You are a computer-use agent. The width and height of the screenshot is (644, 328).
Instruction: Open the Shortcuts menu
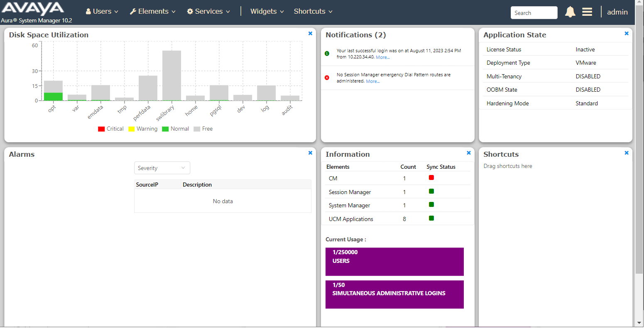pos(313,12)
